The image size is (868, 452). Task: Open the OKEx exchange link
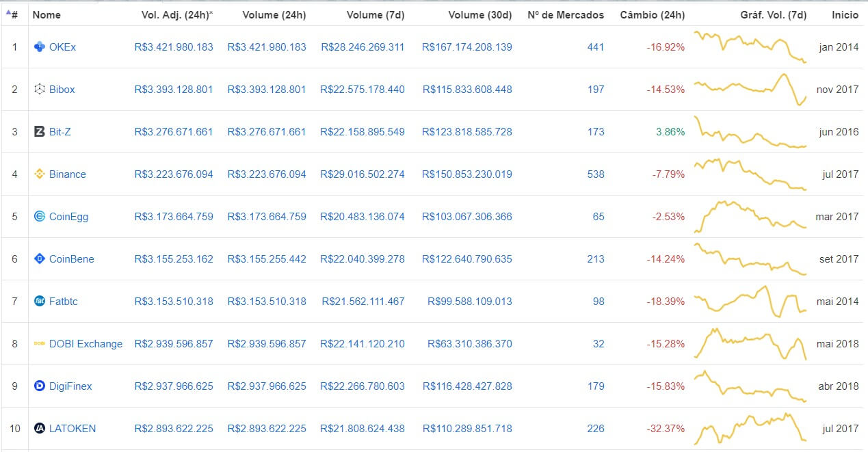(x=63, y=46)
